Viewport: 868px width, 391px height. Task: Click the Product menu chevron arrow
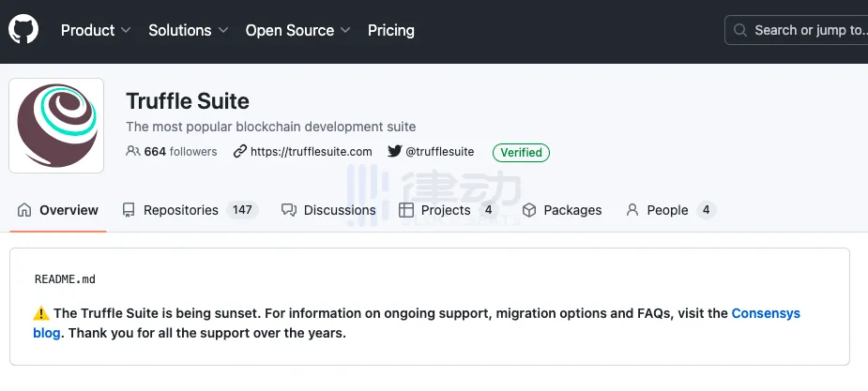pos(126,30)
